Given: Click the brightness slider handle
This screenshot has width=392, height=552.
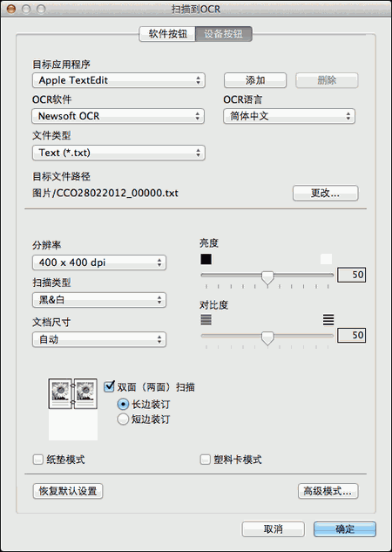Looking at the screenshot, I should [x=267, y=277].
